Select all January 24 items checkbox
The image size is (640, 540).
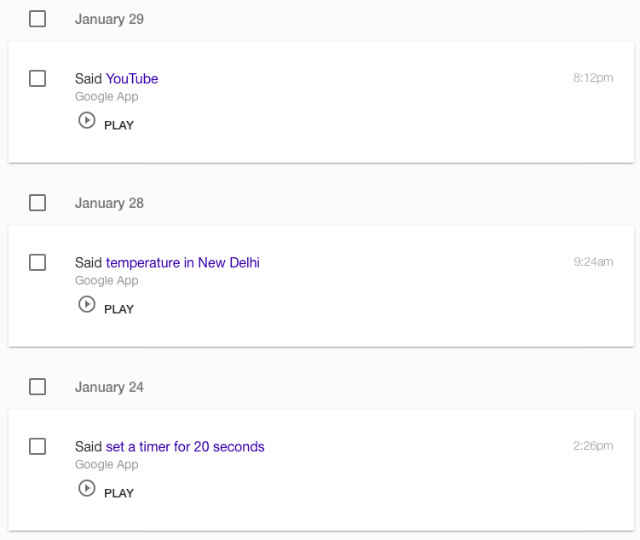pyautogui.click(x=38, y=387)
